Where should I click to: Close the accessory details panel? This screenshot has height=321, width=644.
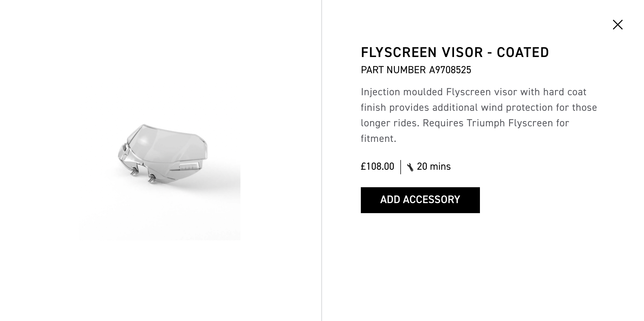click(x=617, y=25)
